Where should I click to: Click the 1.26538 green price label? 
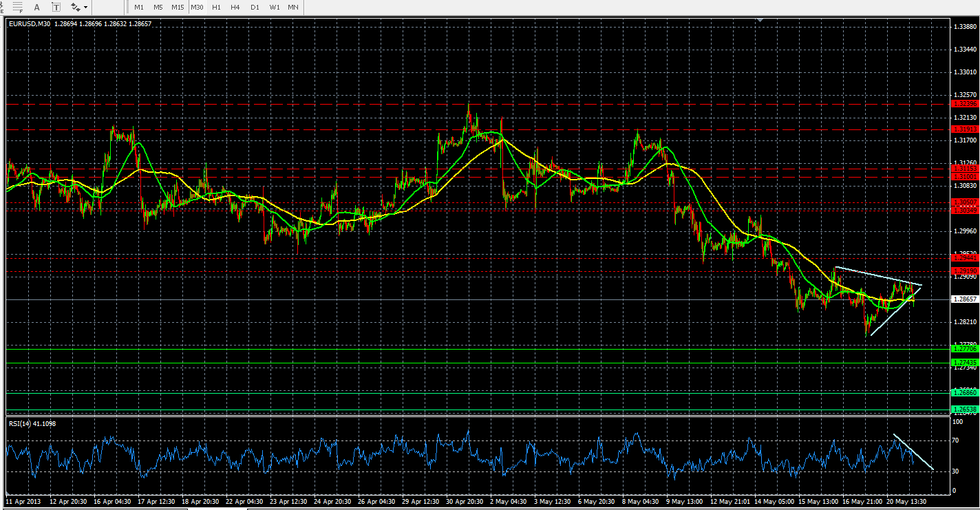pyautogui.click(x=963, y=409)
